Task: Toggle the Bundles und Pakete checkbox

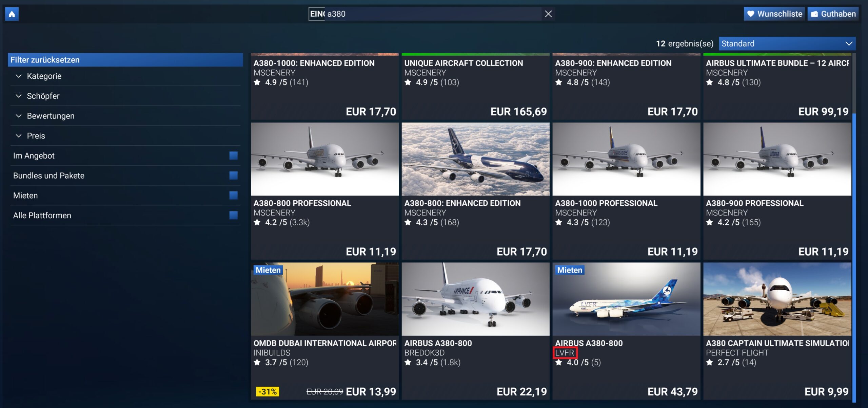Action: click(x=233, y=175)
